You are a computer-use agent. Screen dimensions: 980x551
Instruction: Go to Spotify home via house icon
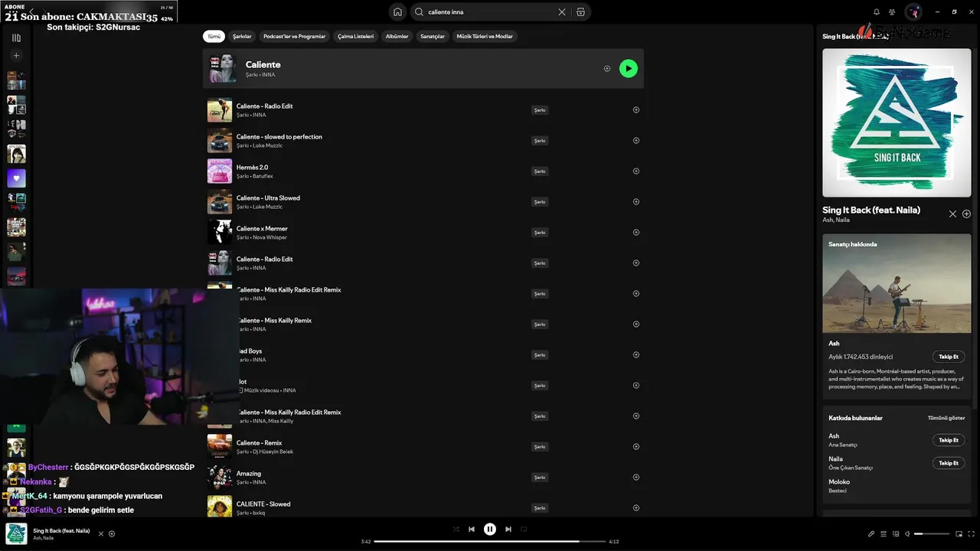(397, 12)
